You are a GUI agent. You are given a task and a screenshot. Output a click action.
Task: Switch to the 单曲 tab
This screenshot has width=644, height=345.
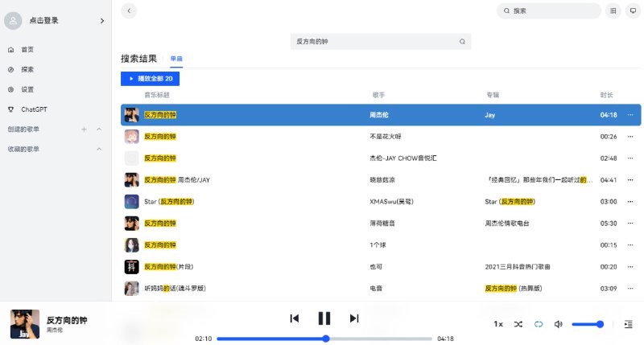click(x=176, y=59)
